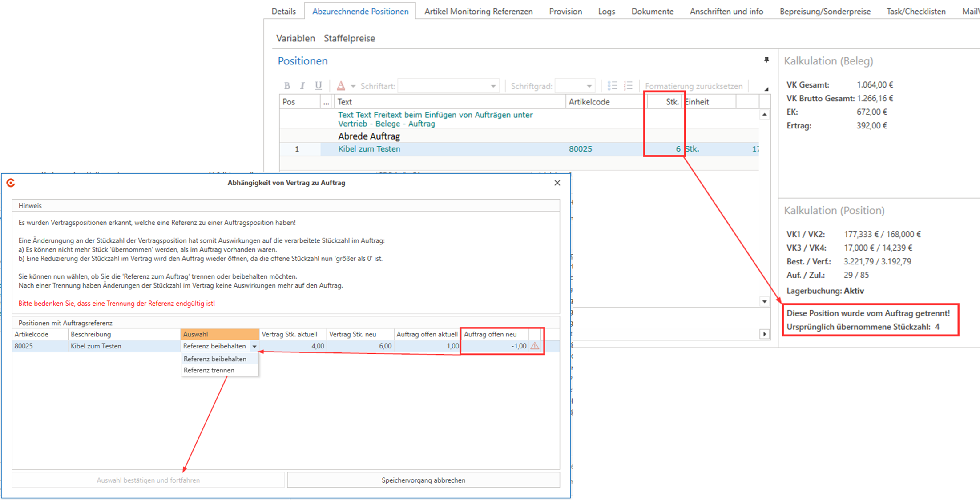Close the Abhängigkeit von Vertrag zu Auftrag dialog
Image resolution: width=980 pixels, height=500 pixels.
(x=557, y=183)
